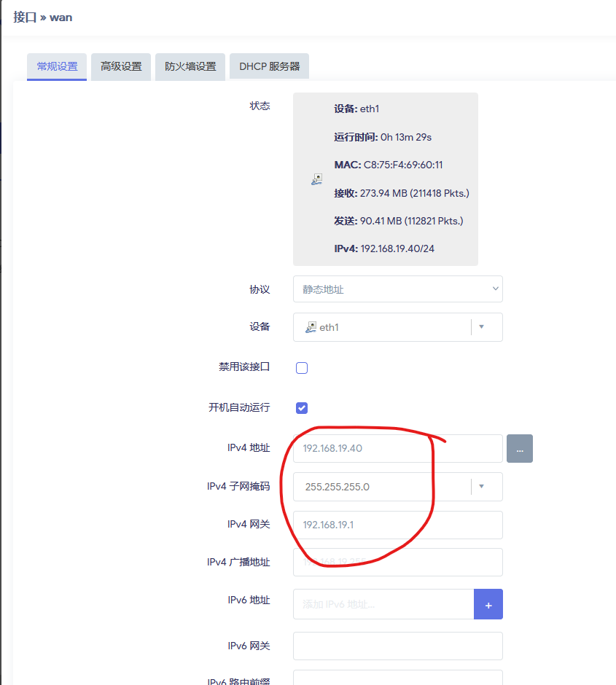Click the ethernet port icon in status box
Image resolution: width=616 pixels, height=685 pixels.
(x=316, y=179)
